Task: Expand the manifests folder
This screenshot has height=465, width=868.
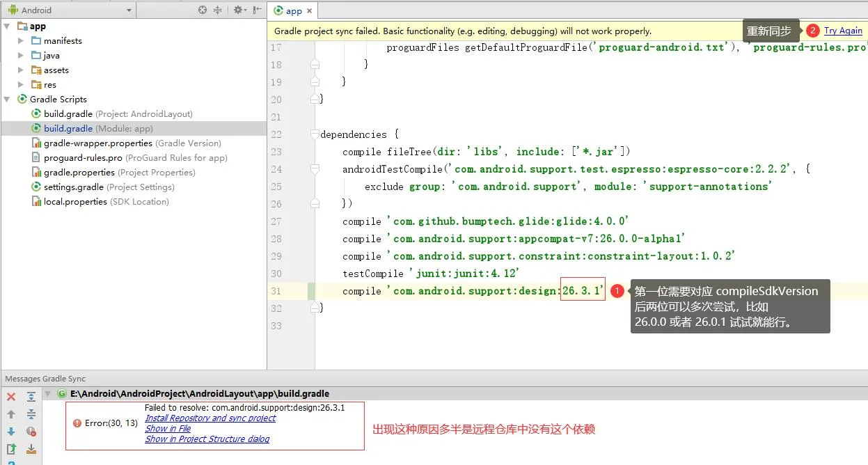Action: pos(21,41)
